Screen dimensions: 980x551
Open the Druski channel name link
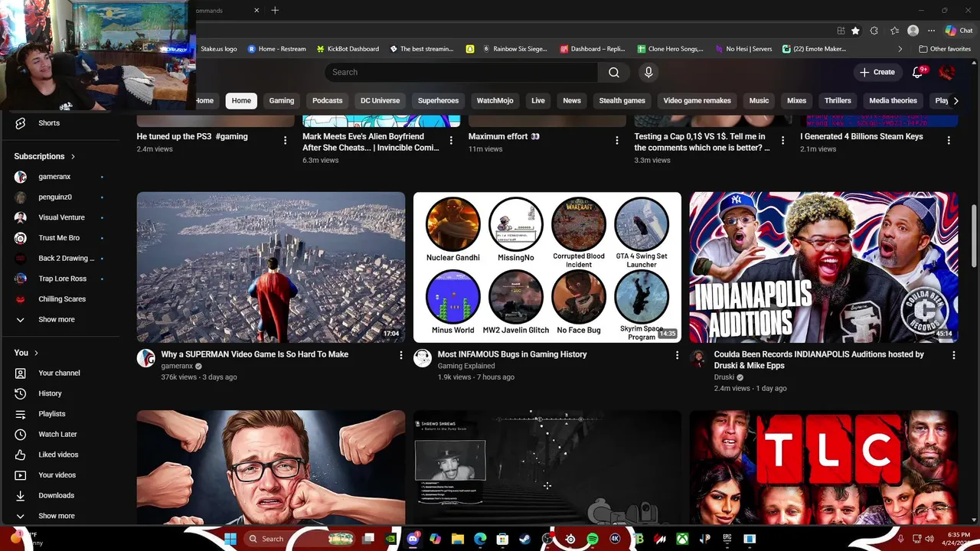pyautogui.click(x=724, y=377)
